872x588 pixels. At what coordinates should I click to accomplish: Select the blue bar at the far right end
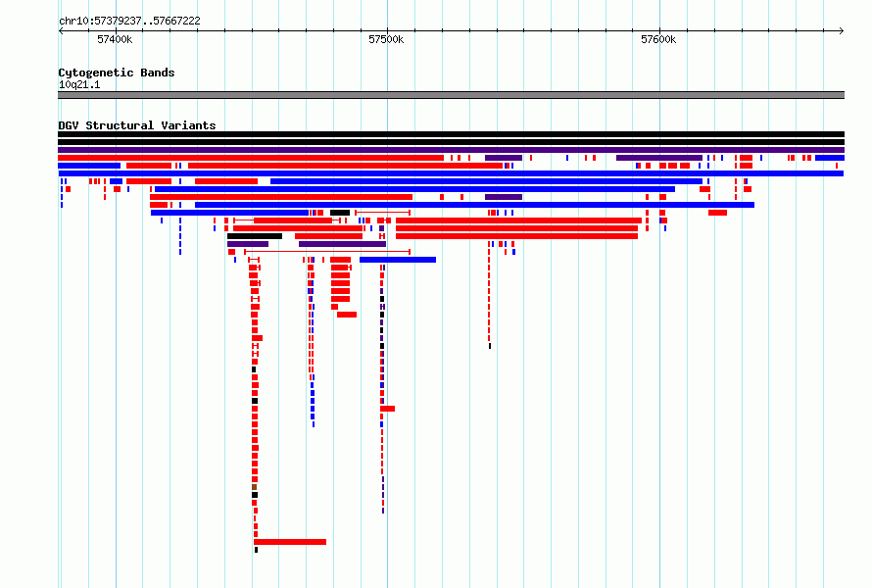tap(830, 158)
